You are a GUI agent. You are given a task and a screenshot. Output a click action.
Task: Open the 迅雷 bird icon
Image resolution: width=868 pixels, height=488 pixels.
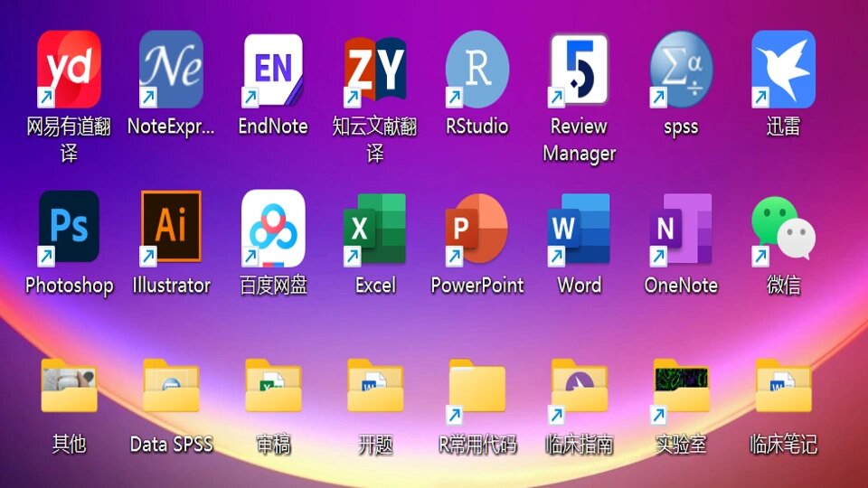pyautogui.click(x=783, y=70)
